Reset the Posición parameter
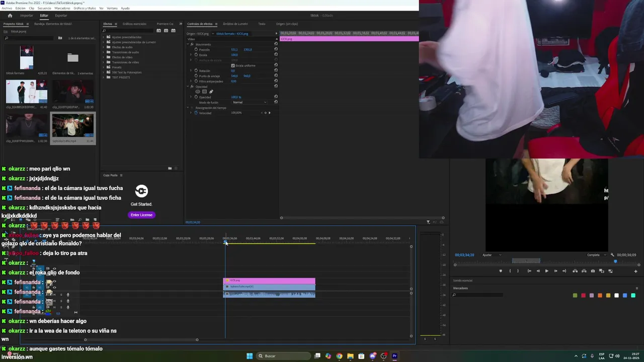Viewport: 644px width, 362px height. (276, 49)
